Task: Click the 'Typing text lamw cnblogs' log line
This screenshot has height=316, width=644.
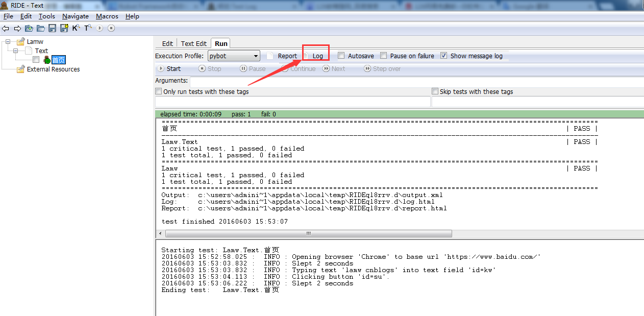Action: pos(329,270)
